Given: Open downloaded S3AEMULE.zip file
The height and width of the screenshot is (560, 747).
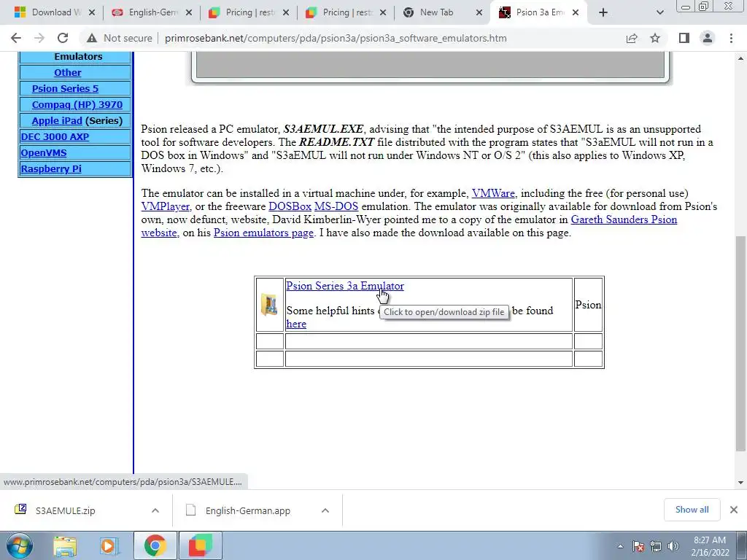Looking at the screenshot, I should (65, 510).
